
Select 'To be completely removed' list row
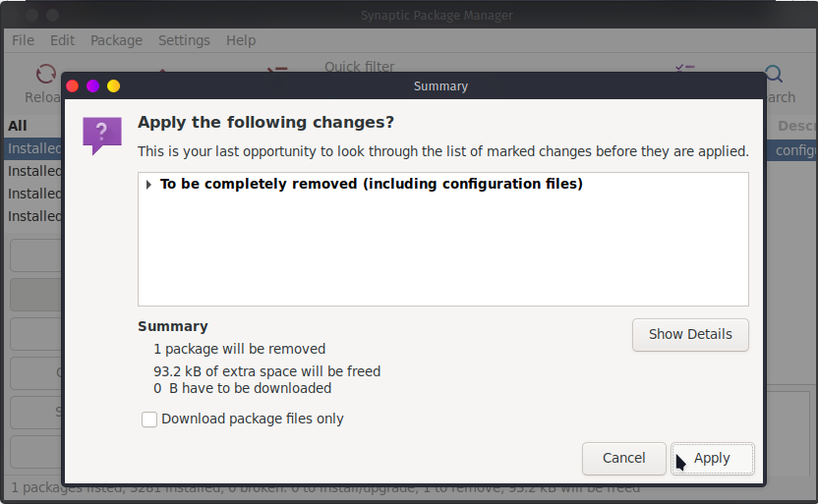pos(371,184)
